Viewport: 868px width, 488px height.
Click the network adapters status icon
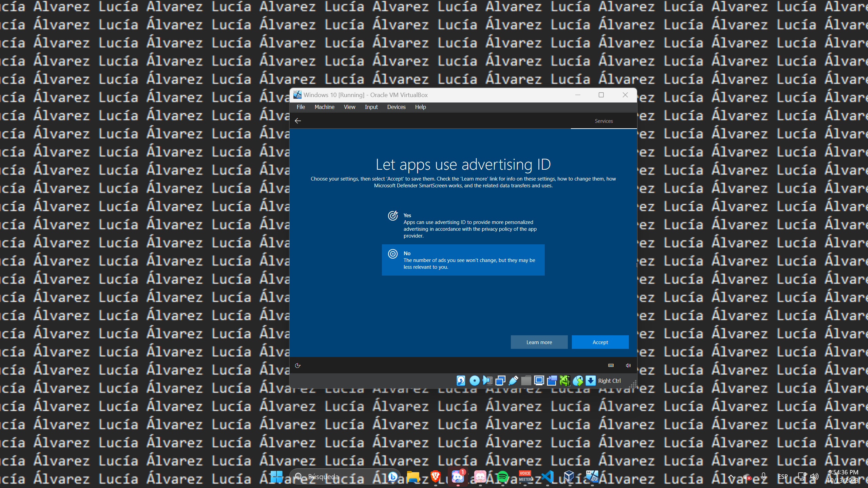click(501, 381)
